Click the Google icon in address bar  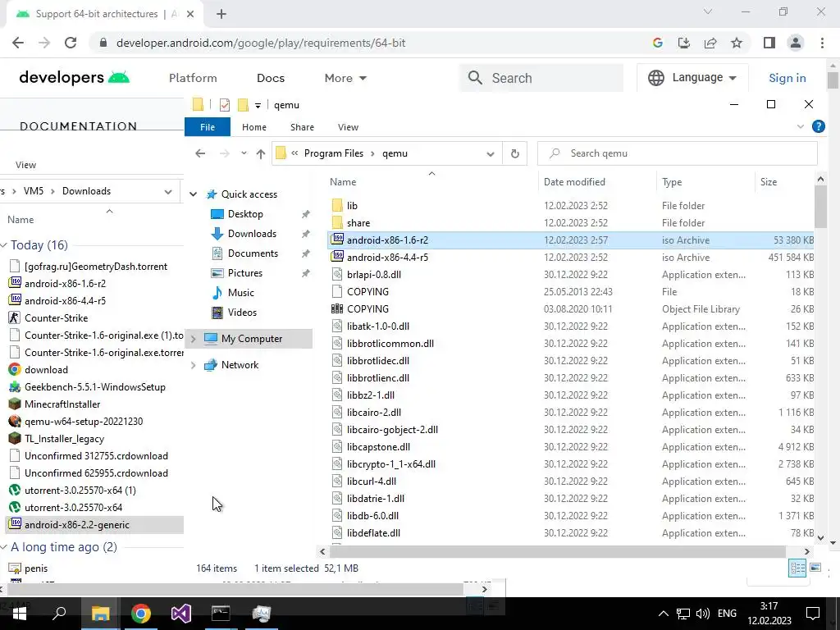[x=658, y=43]
